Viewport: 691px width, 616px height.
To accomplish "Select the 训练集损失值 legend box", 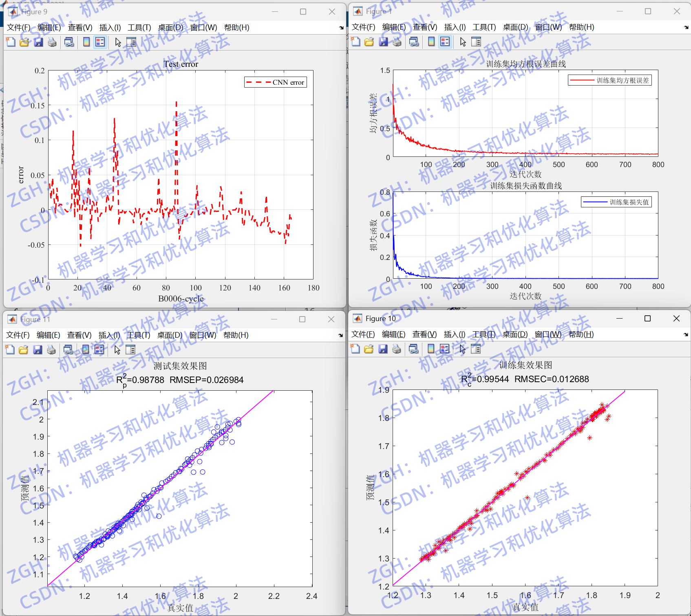I will [x=616, y=202].
